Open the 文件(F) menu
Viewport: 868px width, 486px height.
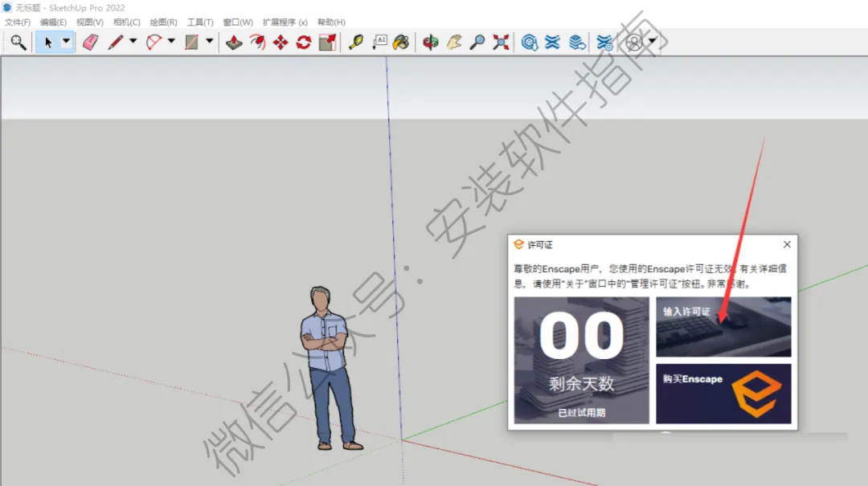click(x=18, y=22)
